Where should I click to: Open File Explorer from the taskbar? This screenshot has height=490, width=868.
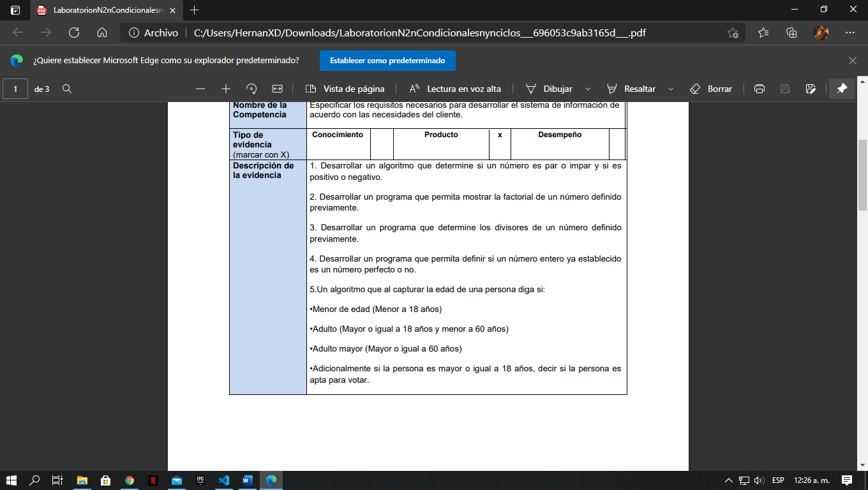[82, 480]
